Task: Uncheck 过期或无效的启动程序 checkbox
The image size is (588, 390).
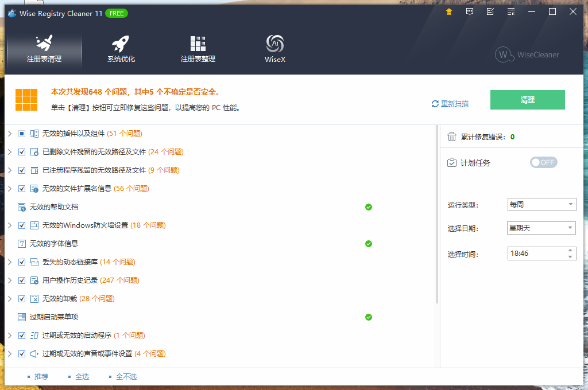Action: coord(22,336)
